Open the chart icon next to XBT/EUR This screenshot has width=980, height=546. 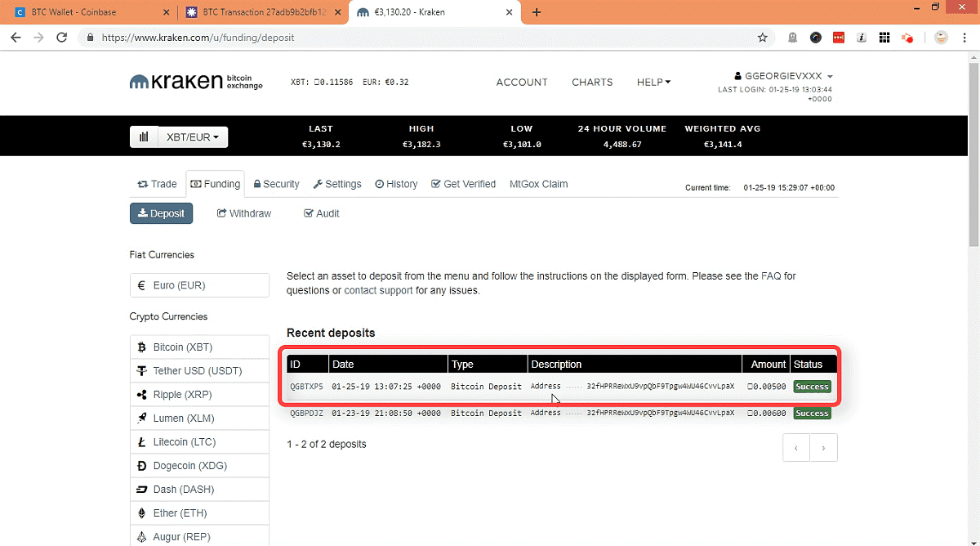(144, 137)
